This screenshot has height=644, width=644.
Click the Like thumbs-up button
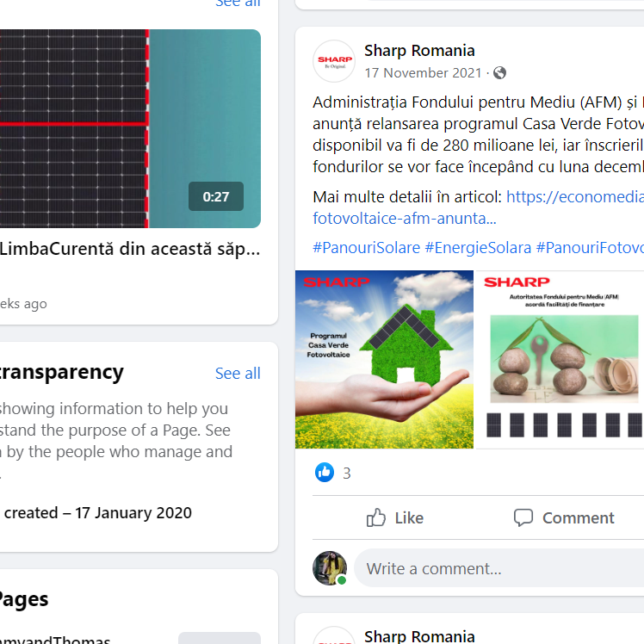394,517
